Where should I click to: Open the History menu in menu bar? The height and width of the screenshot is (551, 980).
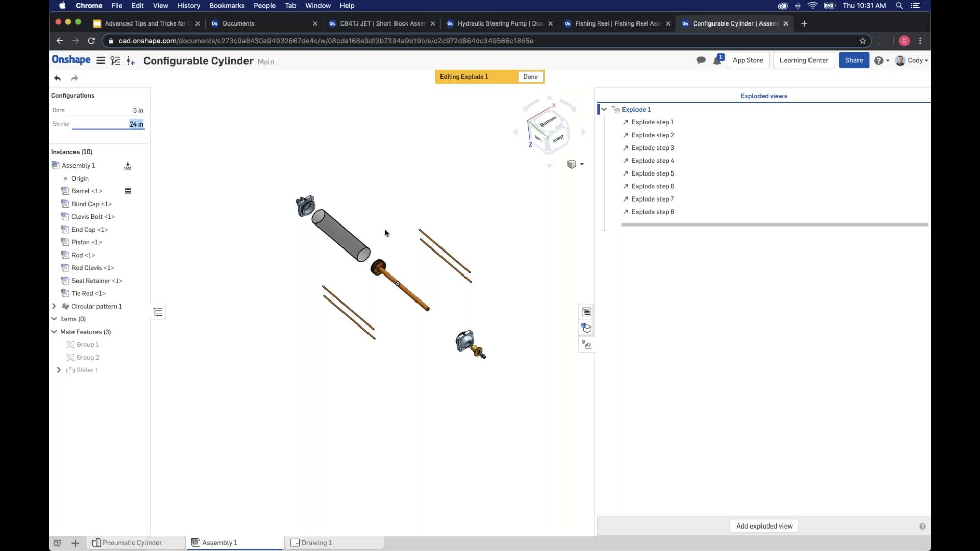point(188,6)
